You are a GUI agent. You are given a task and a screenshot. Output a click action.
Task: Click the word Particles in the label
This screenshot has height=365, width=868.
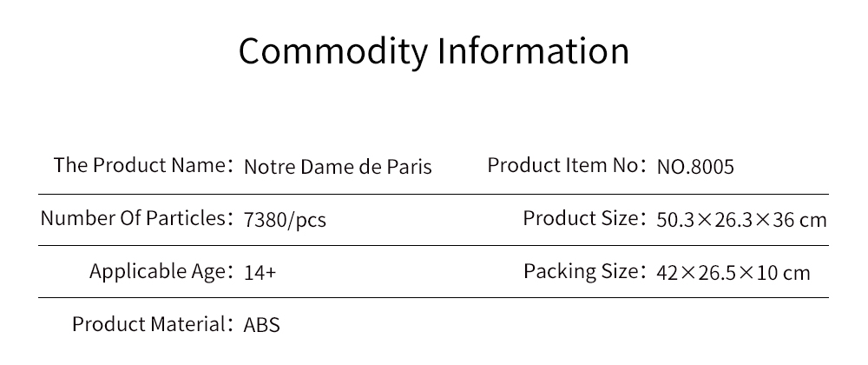pos(186,218)
